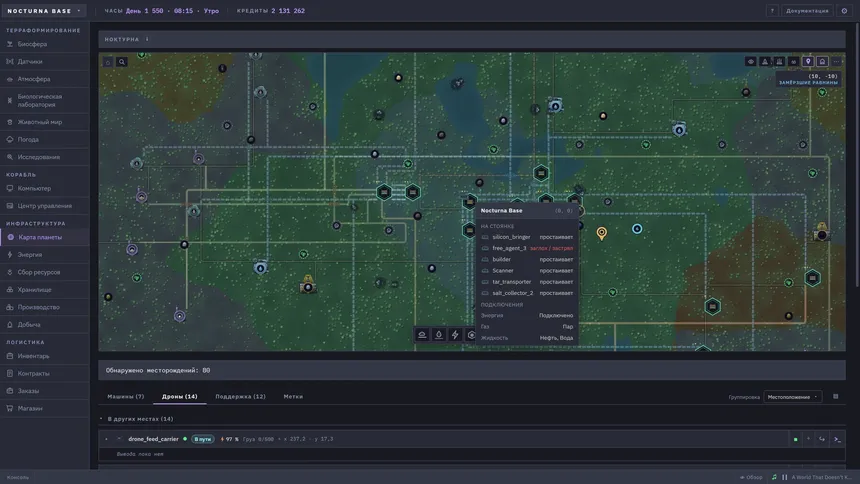Click Обзор in the bottom status bar
860x484 pixels.
(751, 477)
